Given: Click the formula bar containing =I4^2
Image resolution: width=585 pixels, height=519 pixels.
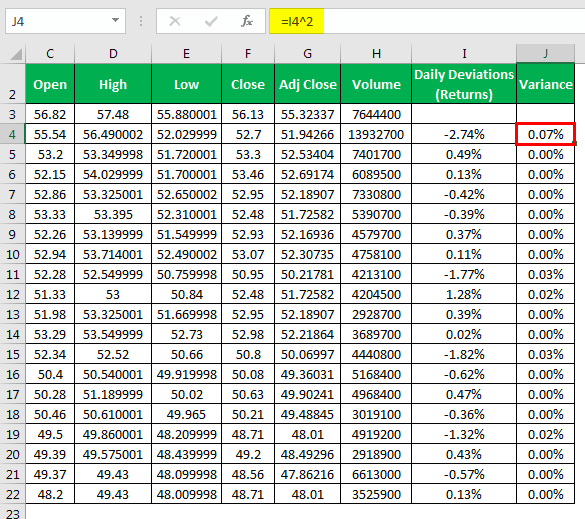Looking at the screenshot, I should coord(427,21).
